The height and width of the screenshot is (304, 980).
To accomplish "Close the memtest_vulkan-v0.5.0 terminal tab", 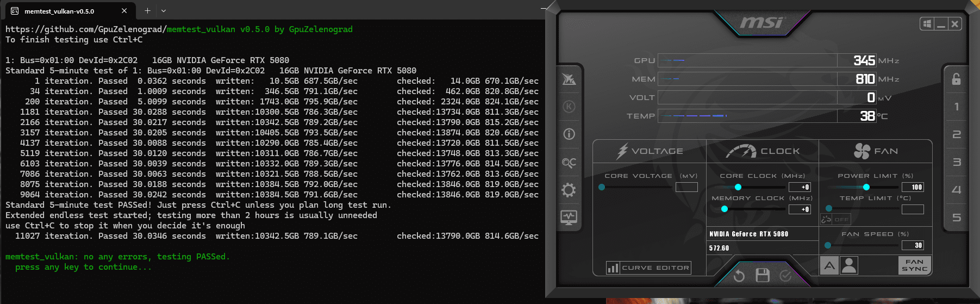I will [x=124, y=11].
